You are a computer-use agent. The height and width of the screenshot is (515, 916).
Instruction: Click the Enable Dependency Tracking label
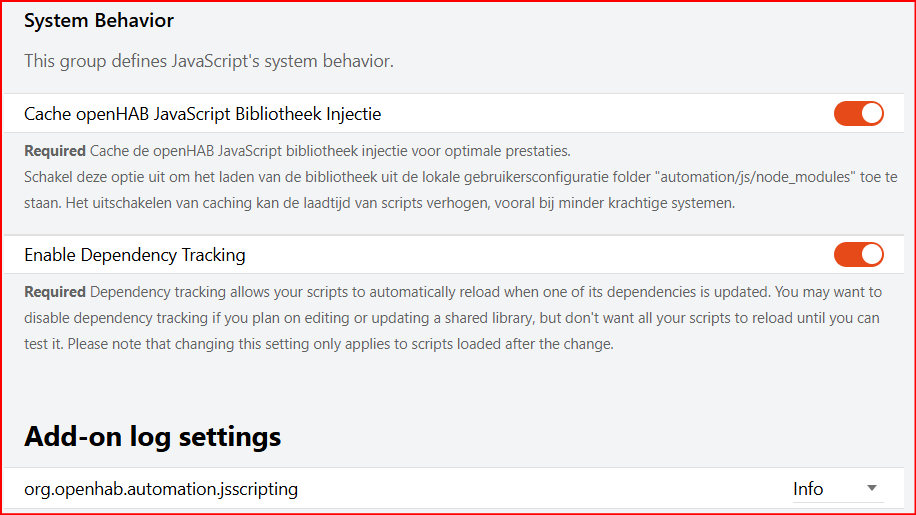[x=134, y=255]
